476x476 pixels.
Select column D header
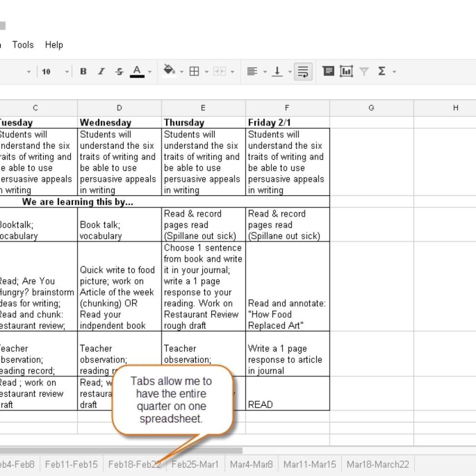[119, 108]
